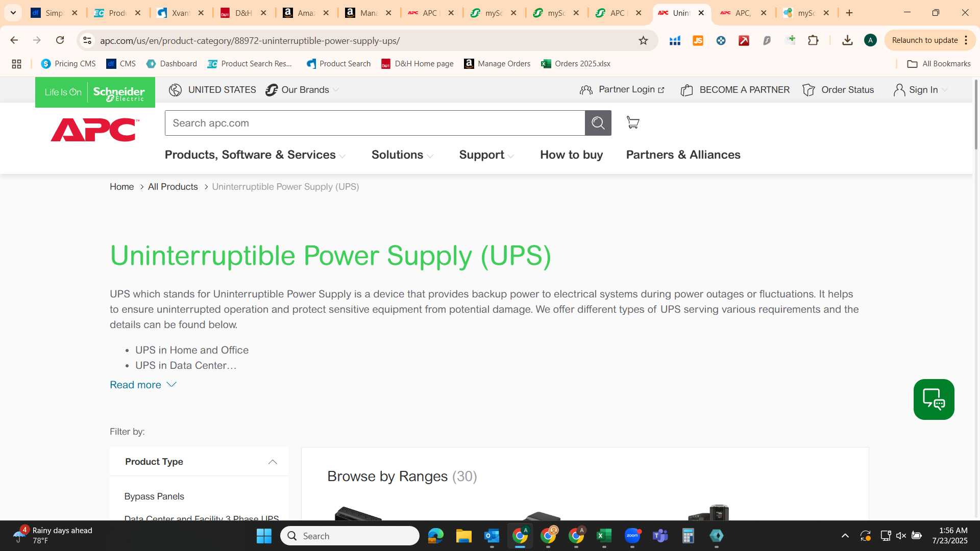Click Order Status link

click(838, 90)
